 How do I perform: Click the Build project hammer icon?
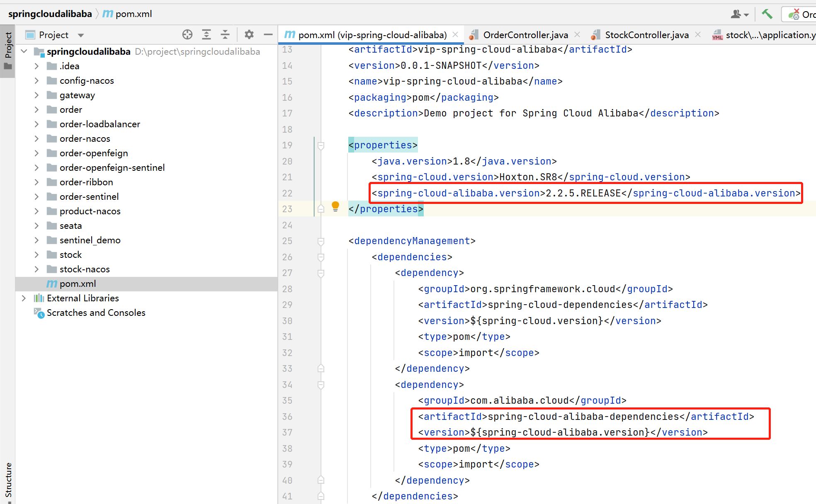(767, 14)
